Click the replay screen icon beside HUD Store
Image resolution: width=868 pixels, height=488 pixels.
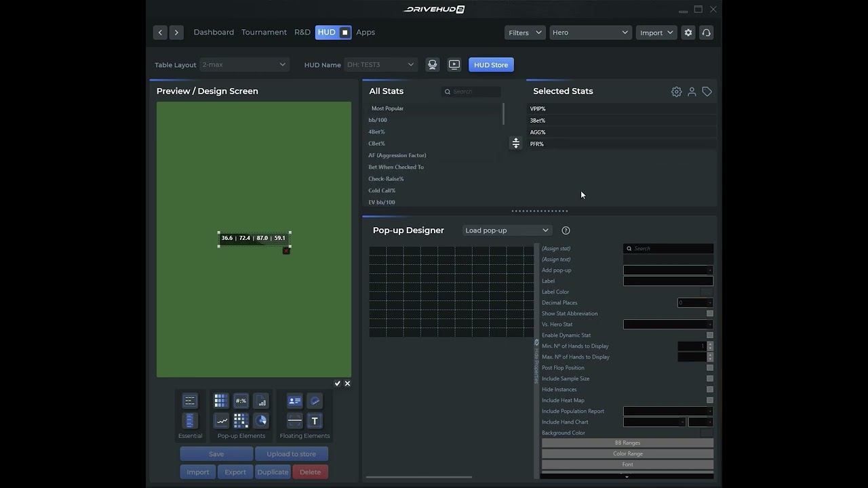pos(454,64)
